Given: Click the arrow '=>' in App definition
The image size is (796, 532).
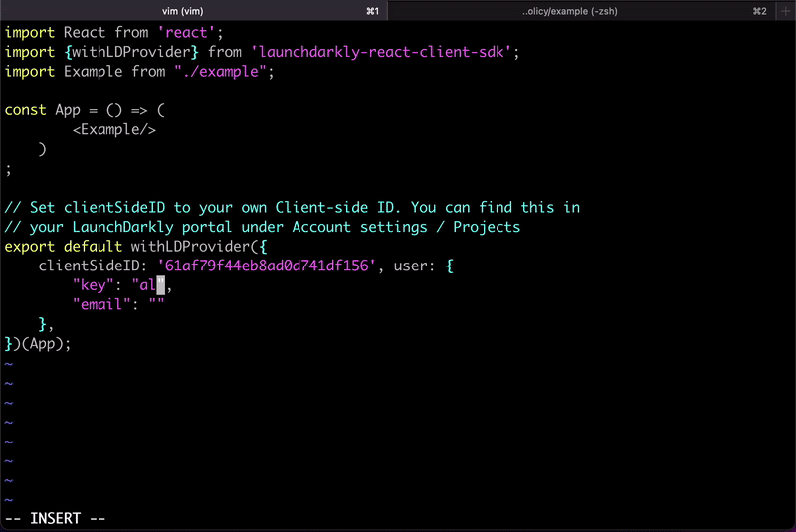Looking at the screenshot, I should pos(139,110).
